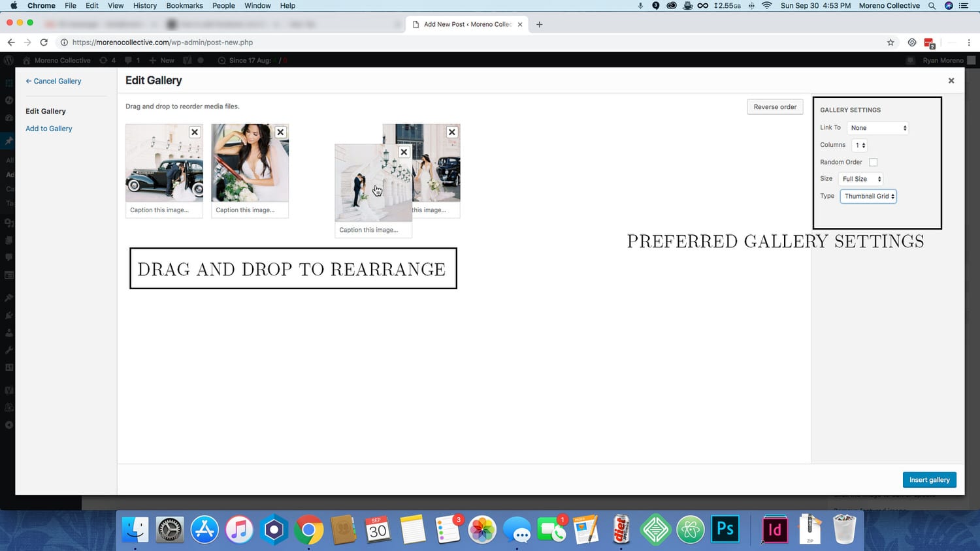Image resolution: width=980 pixels, height=551 pixels.
Task: Click caption field under vintage car photo
Action: (164, 210)
